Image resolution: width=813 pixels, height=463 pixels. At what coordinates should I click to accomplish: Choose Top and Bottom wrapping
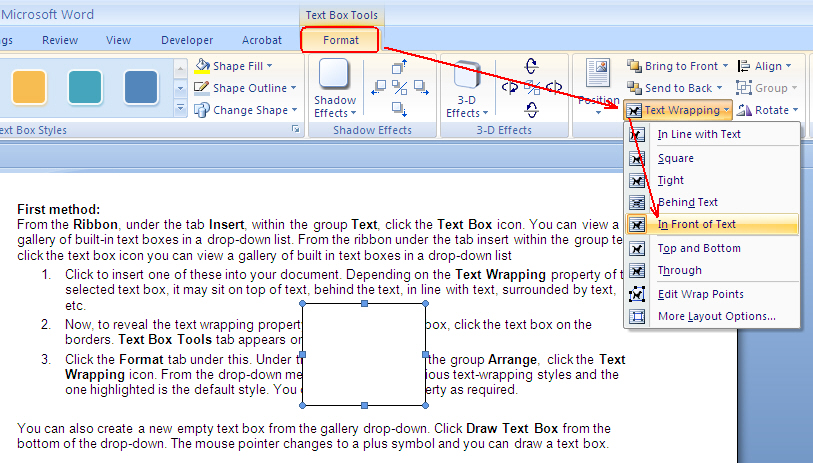[x=711, y=248]
